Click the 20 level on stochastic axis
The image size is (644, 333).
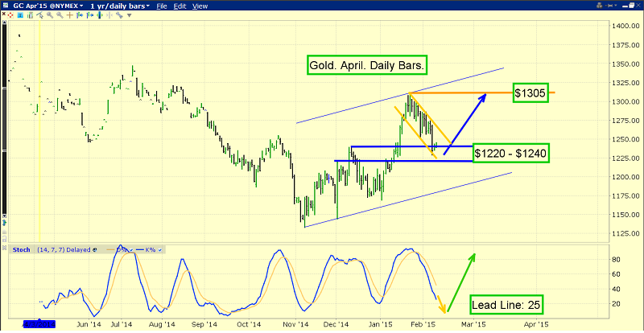(617, 303)
